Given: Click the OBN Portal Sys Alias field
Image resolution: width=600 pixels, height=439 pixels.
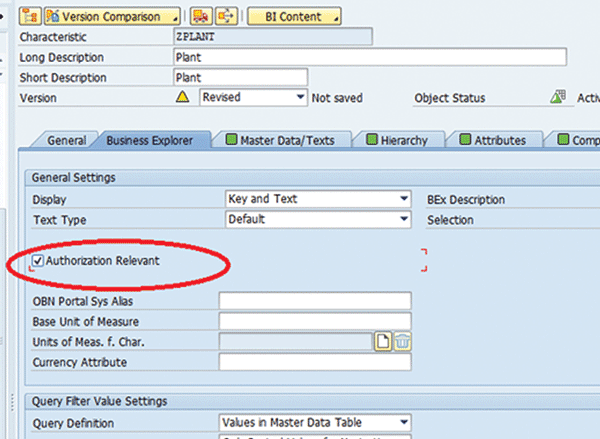Looking at the screenshot, I should [314, 301].
